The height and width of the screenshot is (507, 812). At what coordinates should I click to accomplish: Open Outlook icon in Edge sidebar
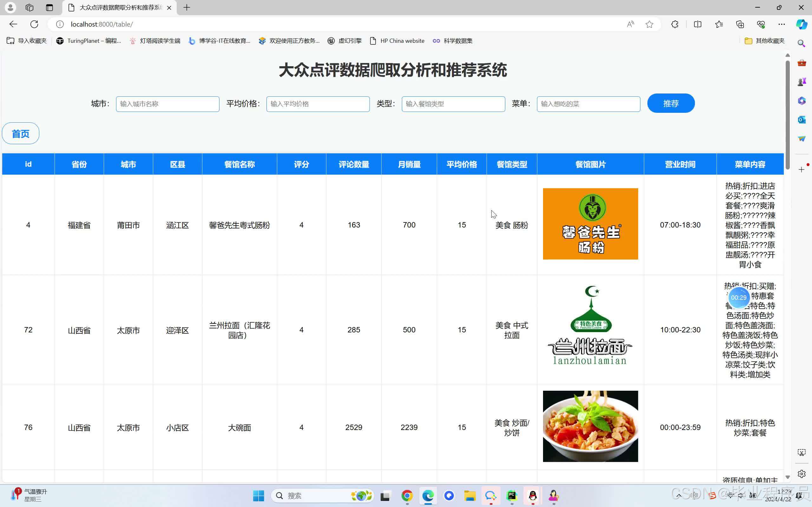pyautogui.click(x=801, y=120)
